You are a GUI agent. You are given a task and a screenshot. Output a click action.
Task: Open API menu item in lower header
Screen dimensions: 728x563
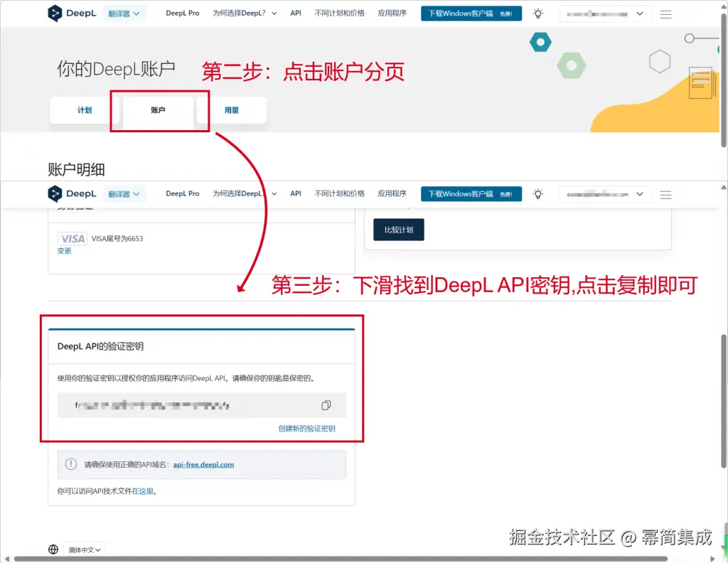(296, 193)
